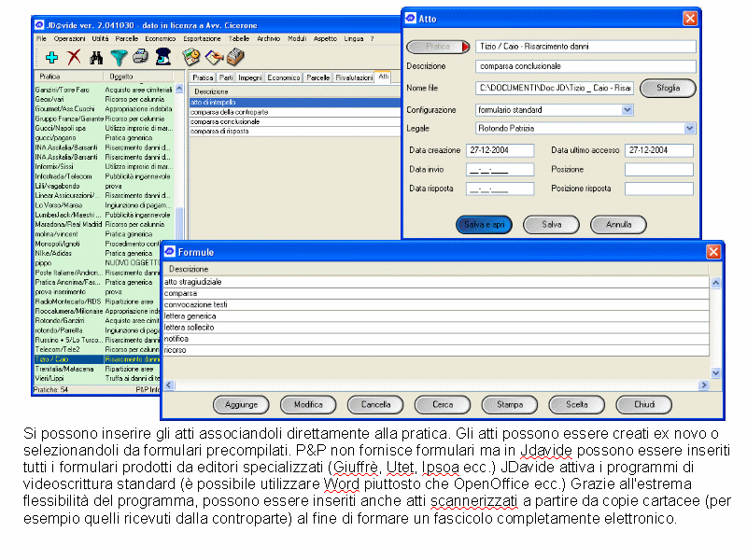Click the Modifica button in Formule
Image resolution: width=747 pixels, height=560 pixels.
[x=308, y=405]
